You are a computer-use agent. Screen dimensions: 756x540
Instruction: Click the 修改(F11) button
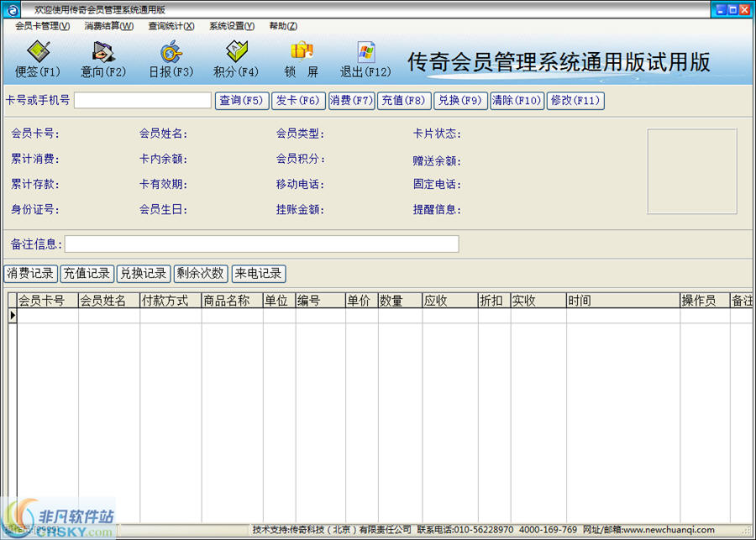(575, 101)
